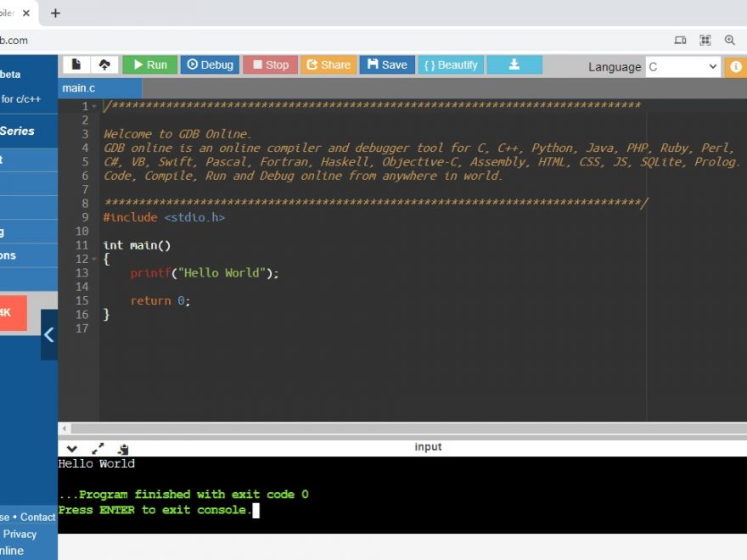Click the upload file icon

tap(104, 64)
